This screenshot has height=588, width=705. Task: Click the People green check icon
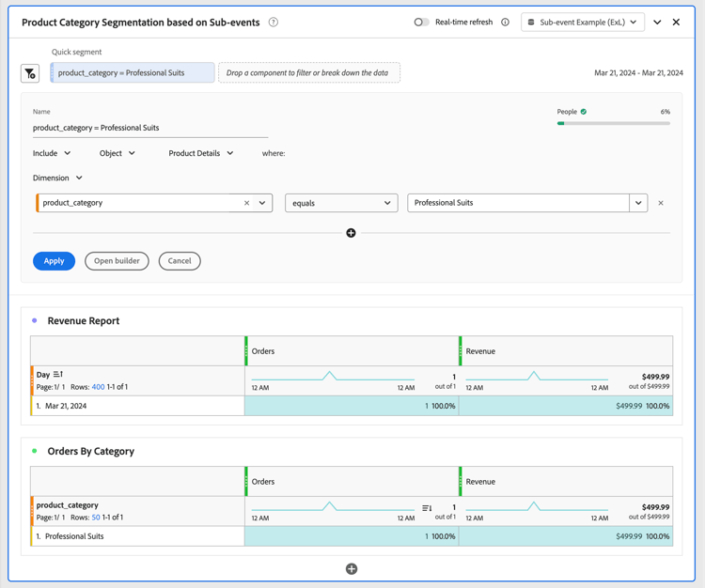(x=583, y=112)
